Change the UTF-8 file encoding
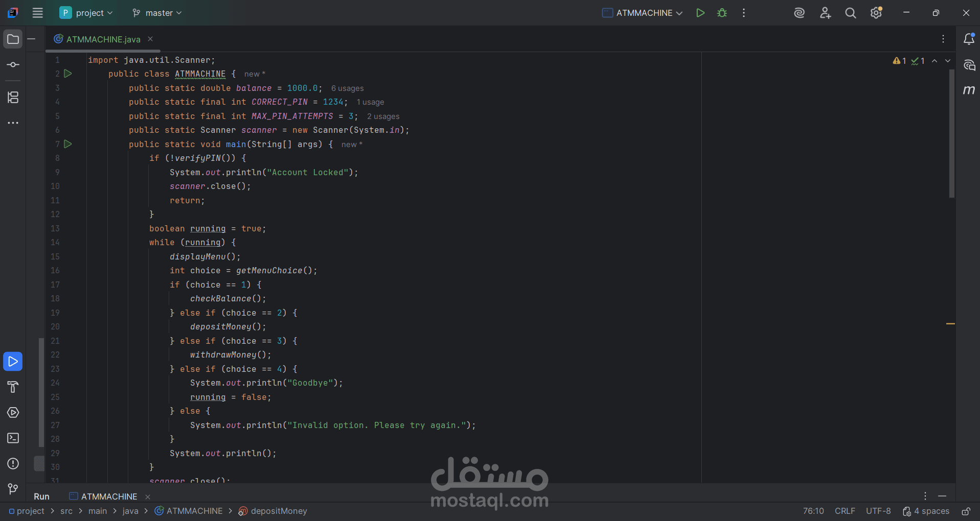This screenshot has width=980, height=521. (878, 511)
